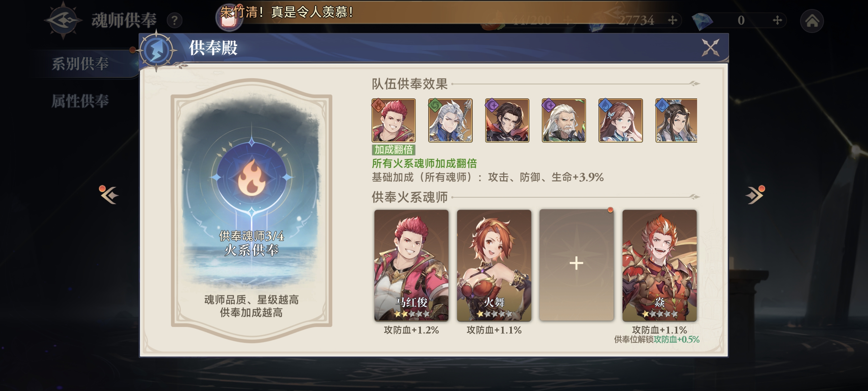Select the 马红俊 enshrined card

point(411,265)
